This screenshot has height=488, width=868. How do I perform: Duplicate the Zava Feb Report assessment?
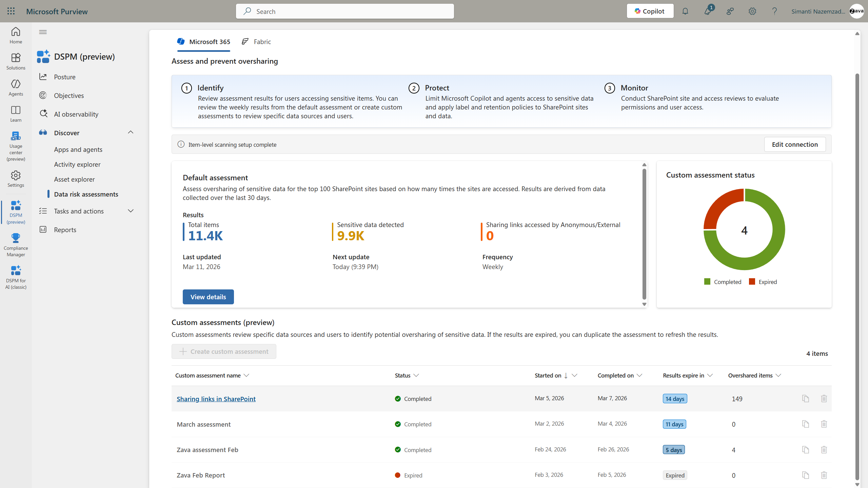pyautogui.click(x=806, y=475)
